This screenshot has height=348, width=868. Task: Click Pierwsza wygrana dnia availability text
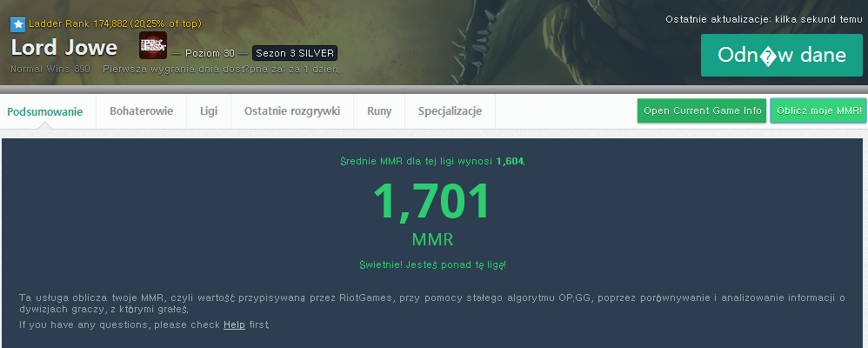222,70
